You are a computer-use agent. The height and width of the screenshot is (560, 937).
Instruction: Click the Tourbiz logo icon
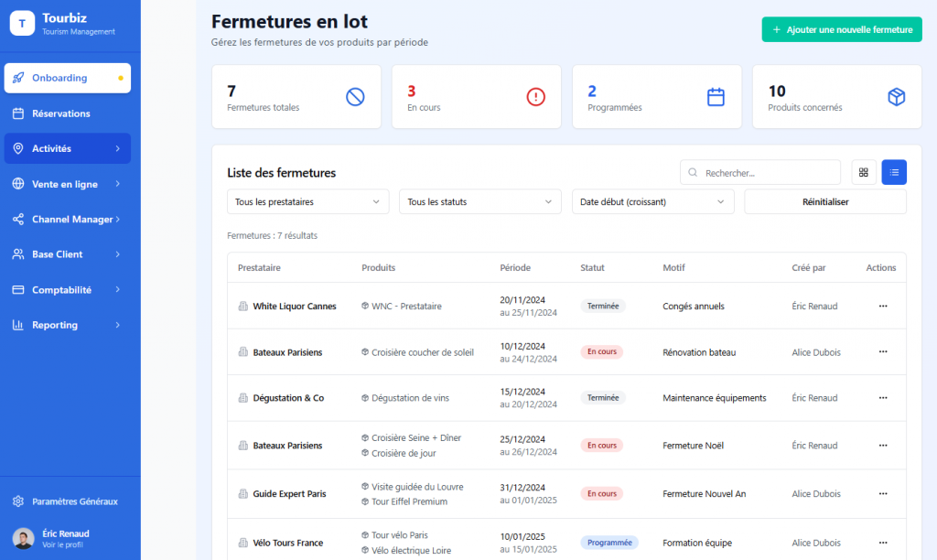[22, 23]
